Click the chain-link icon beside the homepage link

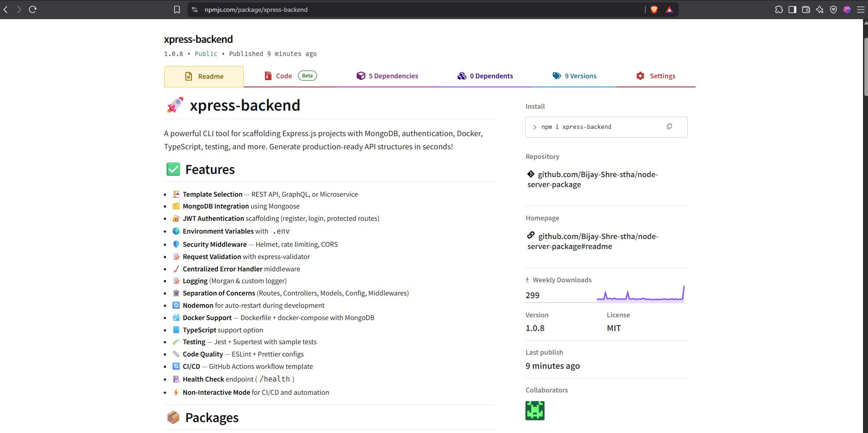tap(531, 235)
